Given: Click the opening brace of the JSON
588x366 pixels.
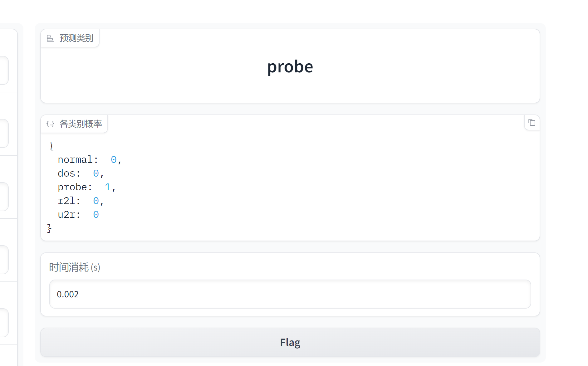Looking at the screenshot, I should (51, 146).
